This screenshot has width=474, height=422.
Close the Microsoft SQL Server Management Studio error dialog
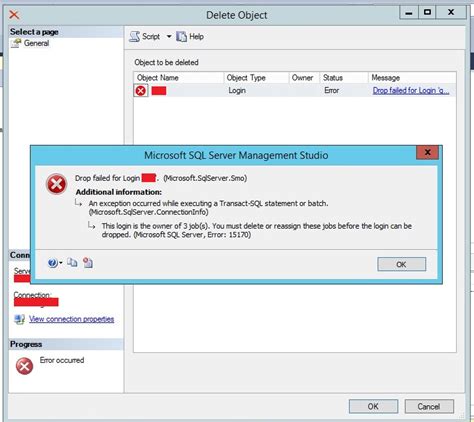click(427, 152)
